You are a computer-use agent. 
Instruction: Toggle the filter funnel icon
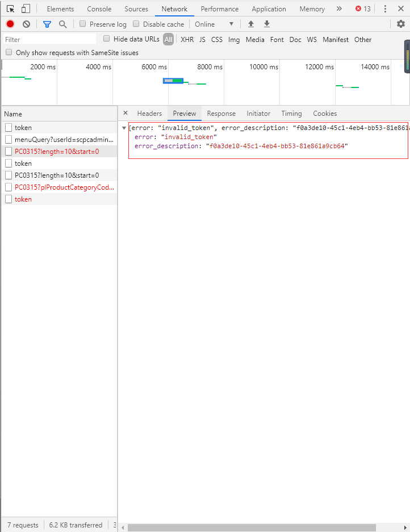[47, 24]
